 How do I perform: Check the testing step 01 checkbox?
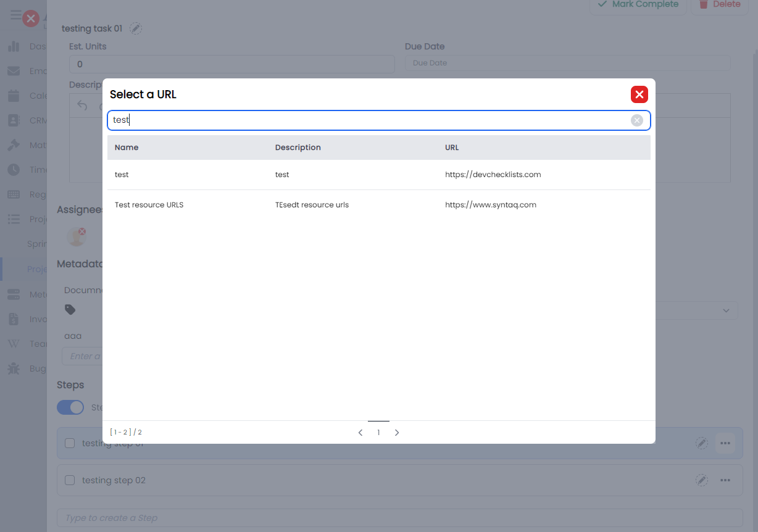tap(70, 443)
